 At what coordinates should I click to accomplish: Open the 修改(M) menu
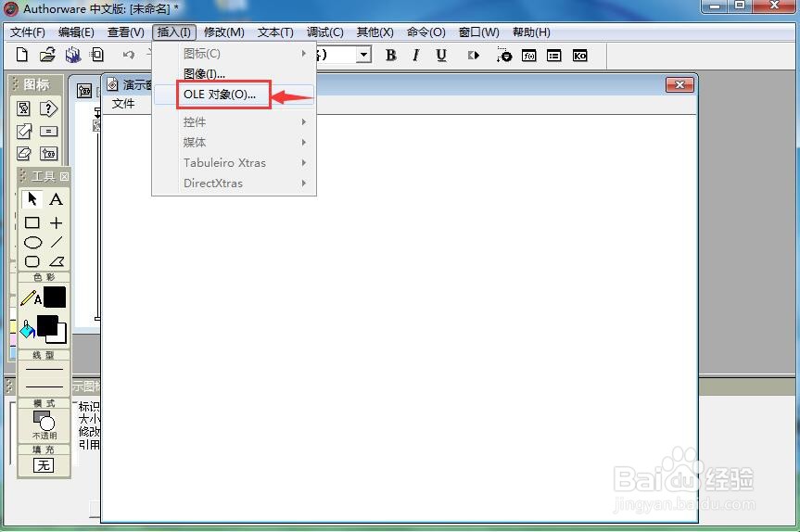224,32
